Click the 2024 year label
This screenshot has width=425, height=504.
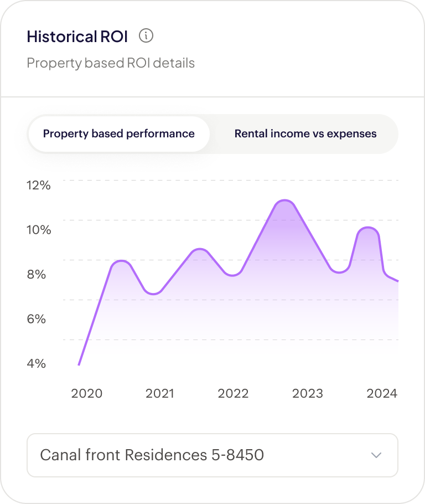click(382, 393)
